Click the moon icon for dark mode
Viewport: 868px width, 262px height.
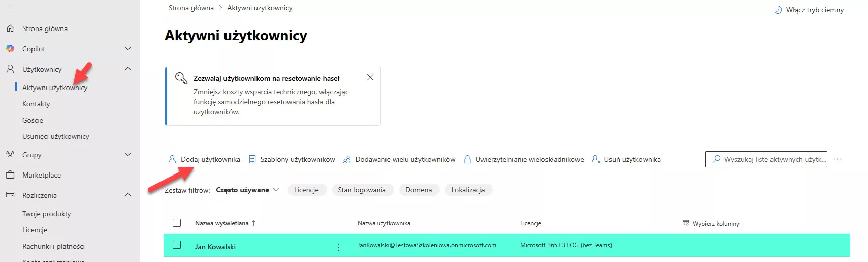tap(778, 10)
